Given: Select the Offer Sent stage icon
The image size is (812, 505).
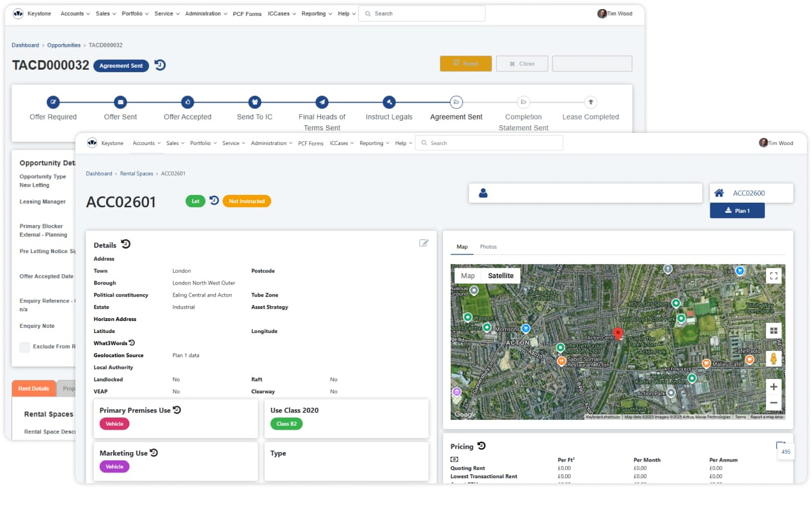Looking at the screenshot, I should tap(120, 102).
